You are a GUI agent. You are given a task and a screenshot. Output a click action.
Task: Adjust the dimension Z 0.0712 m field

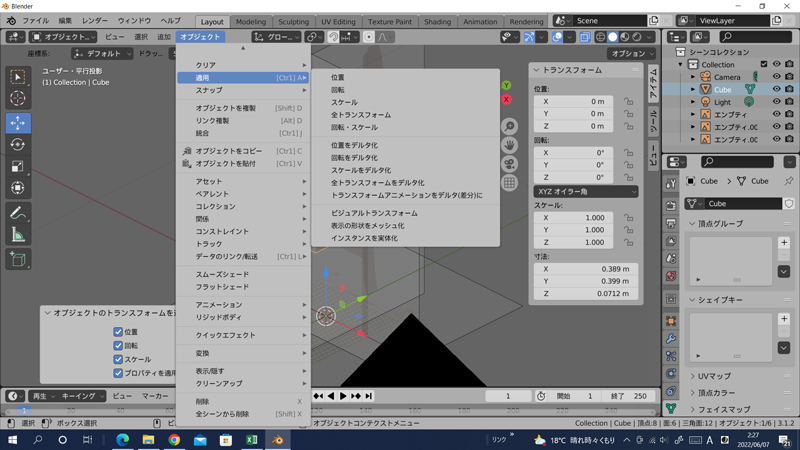[x=586, y=293]
